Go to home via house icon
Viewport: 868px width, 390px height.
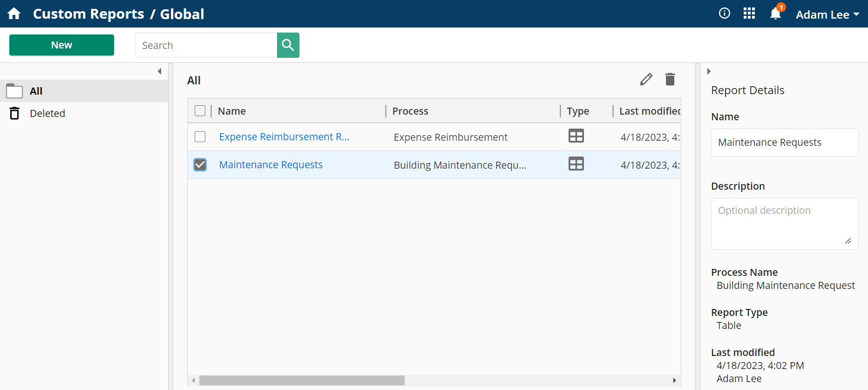point(14,14)
